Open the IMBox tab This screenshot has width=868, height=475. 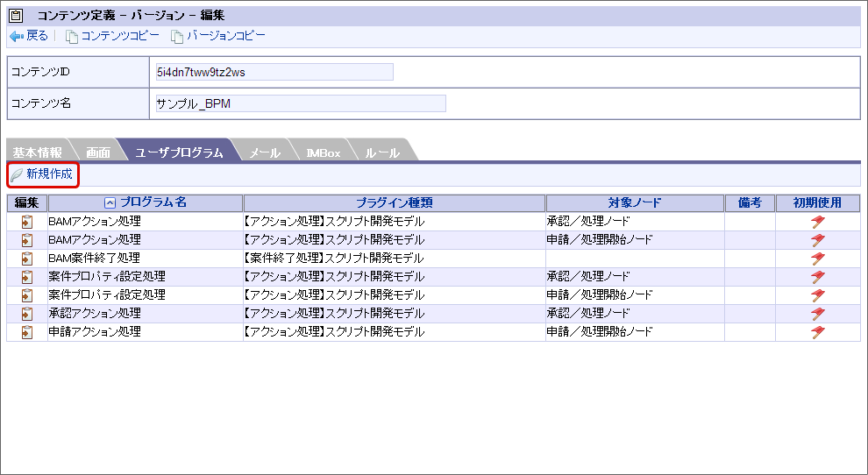click(324, 152)
